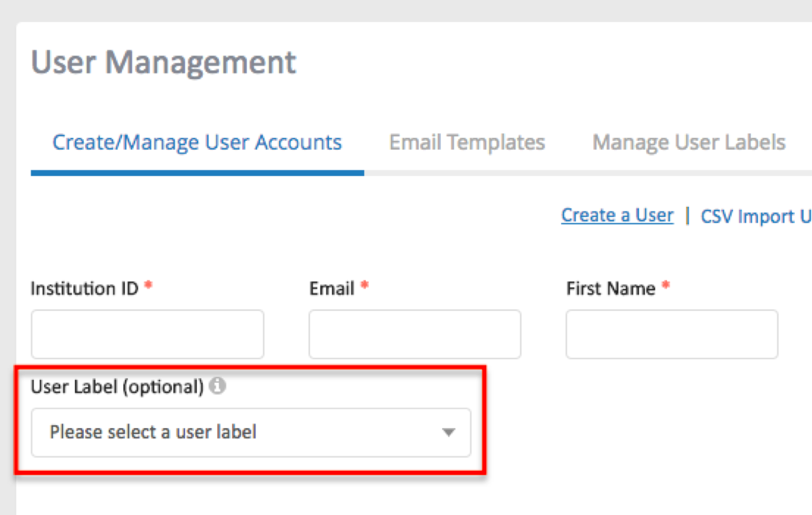Click the 'First Name' field label
The height and width of the screenshot is (515, 812).
611,288
